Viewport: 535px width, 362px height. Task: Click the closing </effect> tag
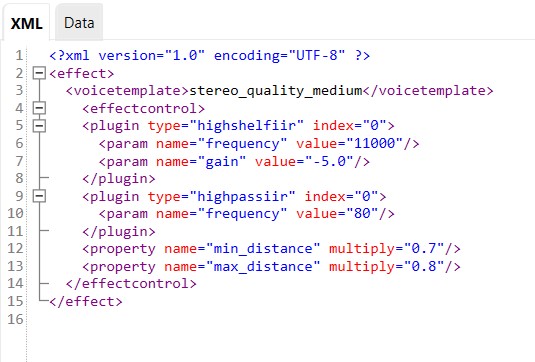(x=86, y=302)
